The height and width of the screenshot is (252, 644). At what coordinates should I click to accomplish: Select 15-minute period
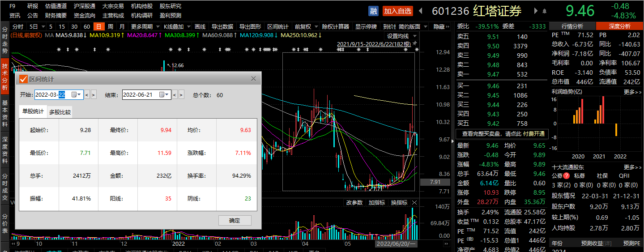pyautogui.click(x=62, y=27)
